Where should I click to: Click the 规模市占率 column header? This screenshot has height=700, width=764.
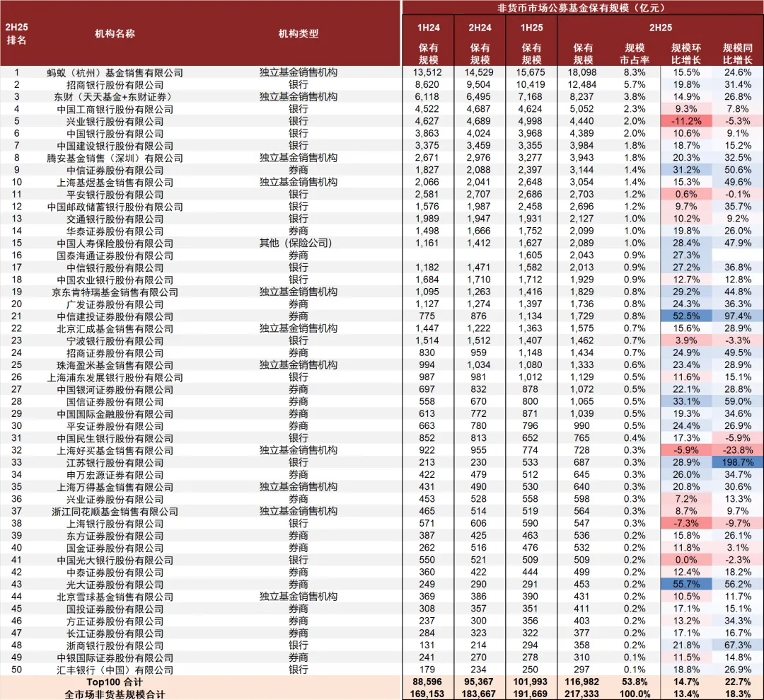[x=635, y=54]
